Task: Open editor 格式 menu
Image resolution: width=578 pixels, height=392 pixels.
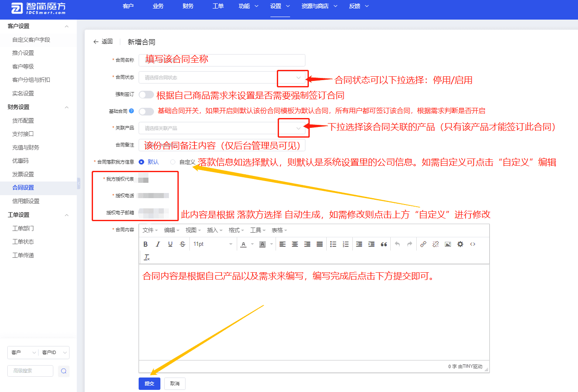Action: [236, 230]
